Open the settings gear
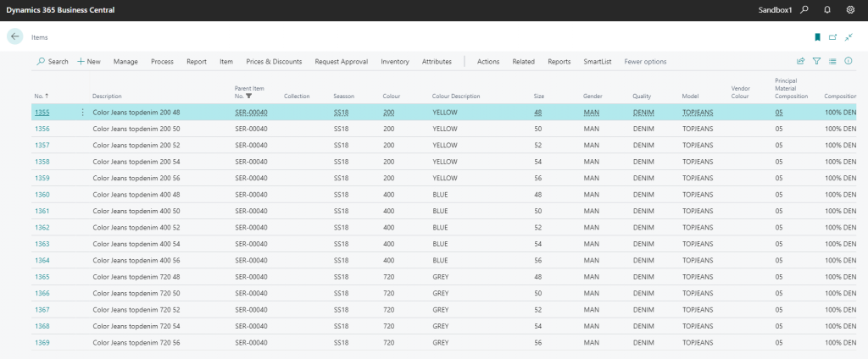Viewport: 868px width, 359px height. [x=851, y=10]
